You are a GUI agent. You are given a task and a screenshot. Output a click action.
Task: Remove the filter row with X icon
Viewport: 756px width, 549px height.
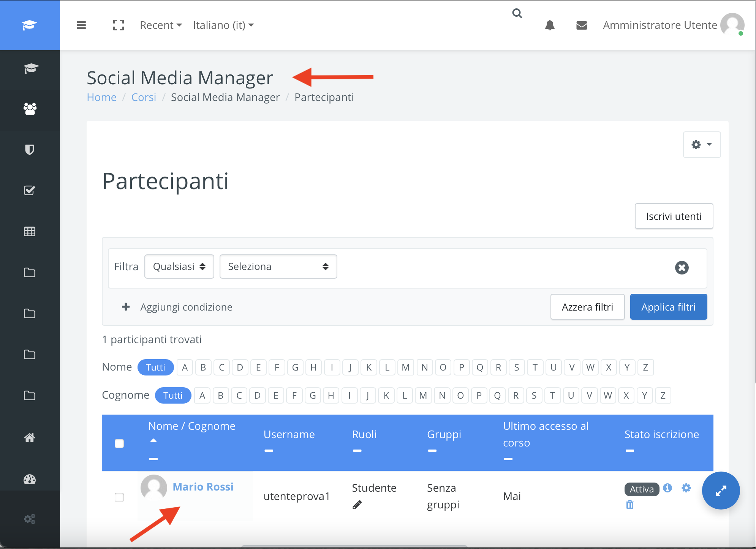(x=682, y=268)
